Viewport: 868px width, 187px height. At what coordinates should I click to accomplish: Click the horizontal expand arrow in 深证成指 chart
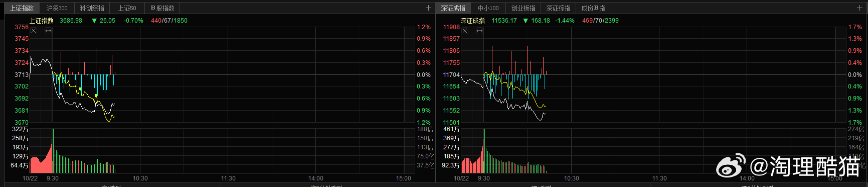point(479,31)
